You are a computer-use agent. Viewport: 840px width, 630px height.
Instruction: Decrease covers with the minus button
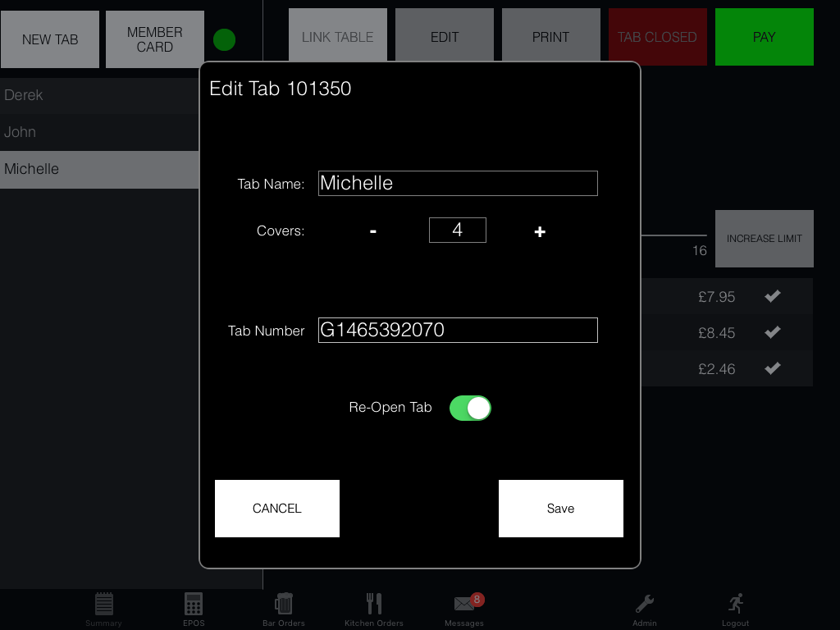[x=373, y=231]
